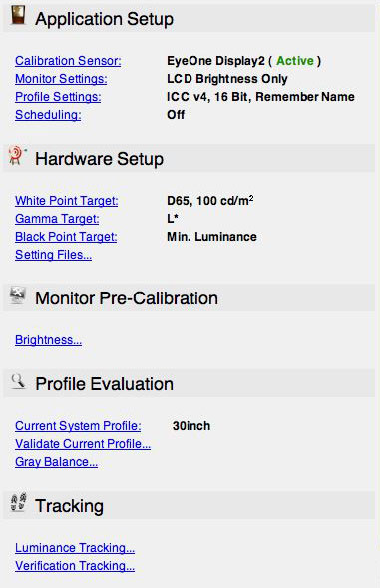
Task: Click the Monitor Pre-Calibration monitor icon
Action: click(x=18, y=295)
